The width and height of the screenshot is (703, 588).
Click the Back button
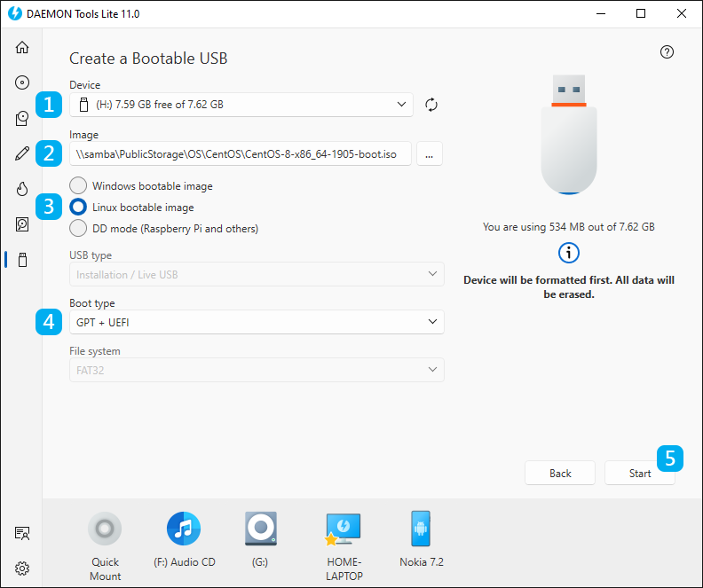(560, 473)
